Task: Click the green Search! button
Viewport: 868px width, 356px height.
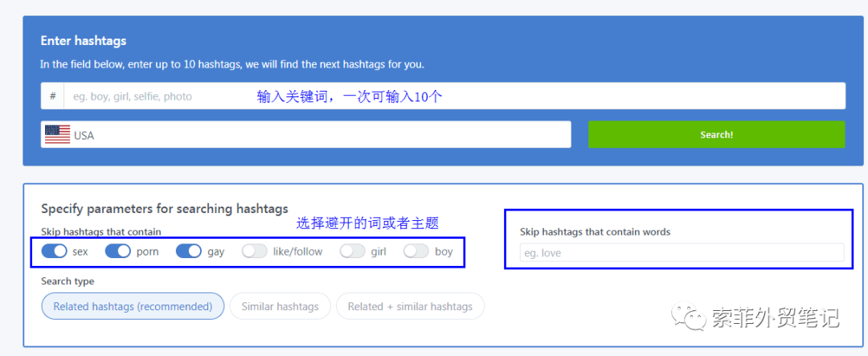Action: coord(716,134)
